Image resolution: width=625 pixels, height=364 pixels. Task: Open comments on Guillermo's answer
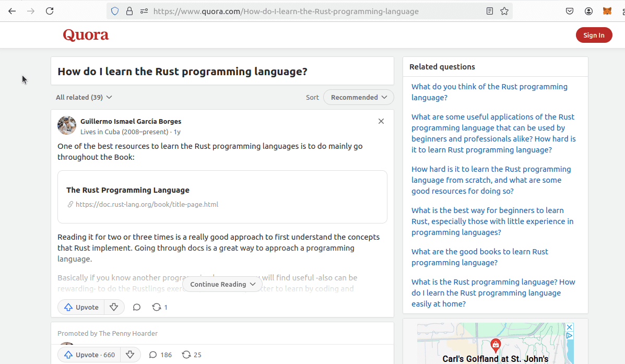pos(137,307)
